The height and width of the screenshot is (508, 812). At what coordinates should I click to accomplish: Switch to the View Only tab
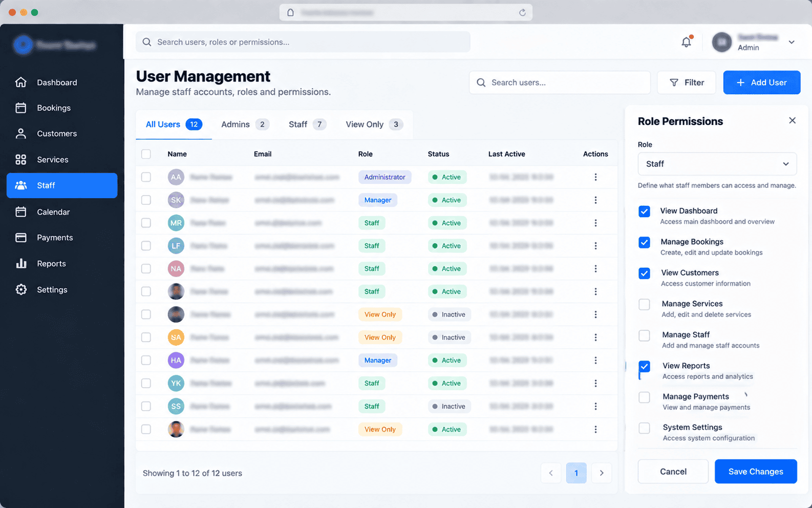pos(374,124)
